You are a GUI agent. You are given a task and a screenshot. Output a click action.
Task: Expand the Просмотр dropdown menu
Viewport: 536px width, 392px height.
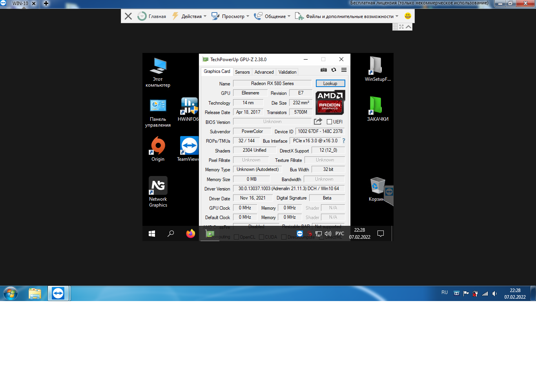click(x=230, y=16)
